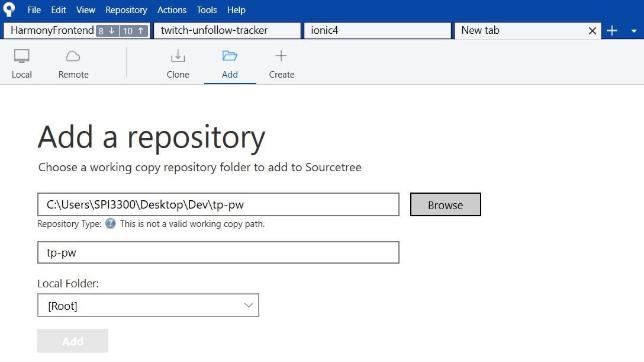Switch to the twitch-unfollow-tracker tab
This screenshot has width=644, height=362.
[x=227, y=30]
